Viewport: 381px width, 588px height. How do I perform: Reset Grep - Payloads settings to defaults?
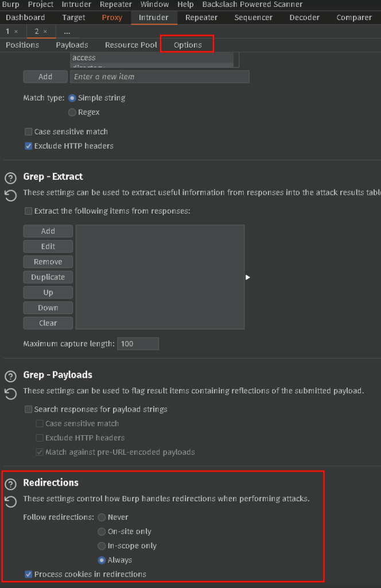[x=10, y=394]
